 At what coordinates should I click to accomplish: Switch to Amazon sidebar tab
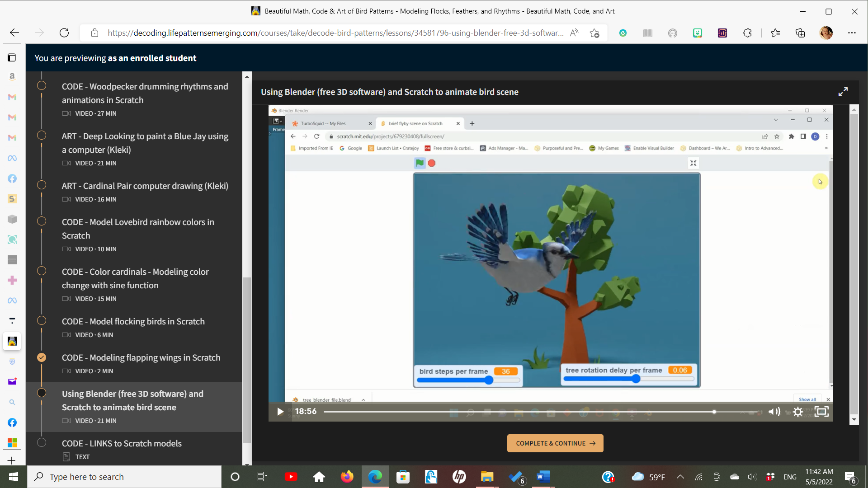point(12,77)
